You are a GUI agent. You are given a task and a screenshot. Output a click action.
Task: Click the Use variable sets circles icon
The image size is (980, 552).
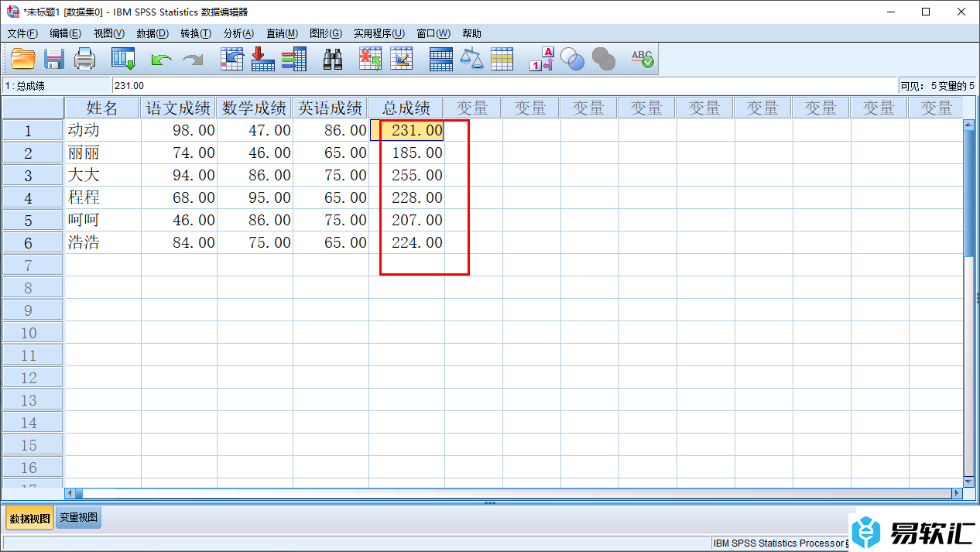click(572, 60)
